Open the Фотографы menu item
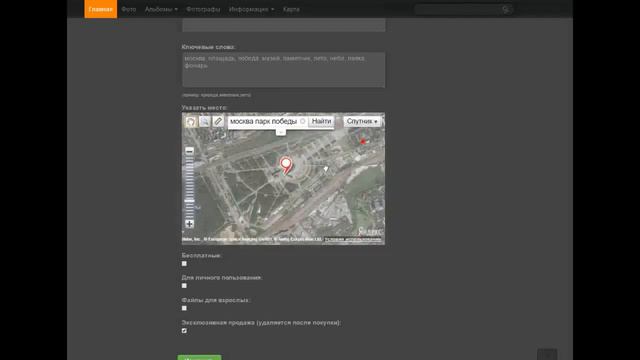 (203, 9)
